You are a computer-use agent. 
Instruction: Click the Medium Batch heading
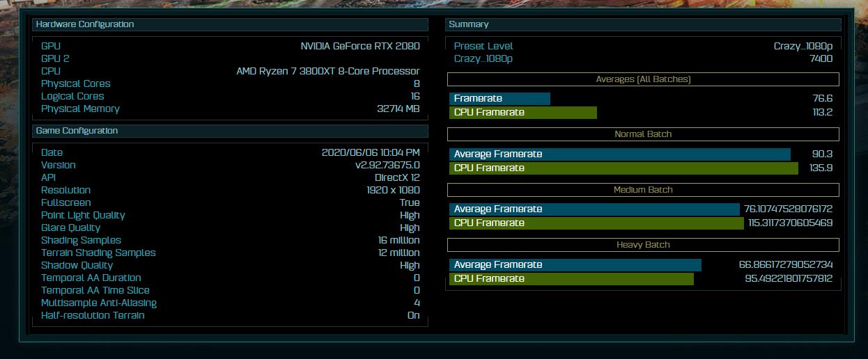pos(642,190)
